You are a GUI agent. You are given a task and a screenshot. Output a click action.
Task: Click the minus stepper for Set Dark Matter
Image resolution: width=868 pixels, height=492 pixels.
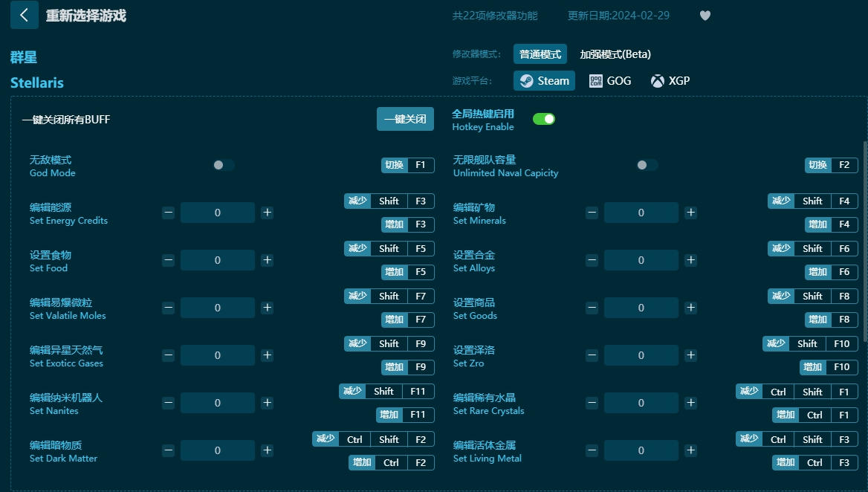click(x=168, y=450)
